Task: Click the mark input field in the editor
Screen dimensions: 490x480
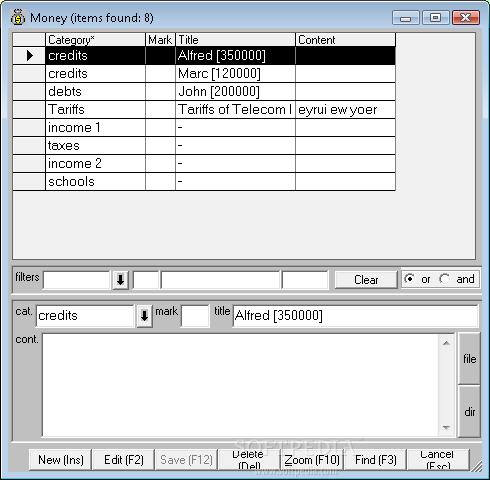Action: (195, 315)
